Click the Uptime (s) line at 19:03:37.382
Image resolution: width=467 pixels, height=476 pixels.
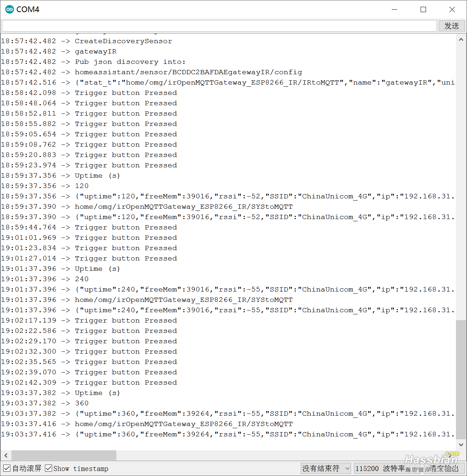point(60,393)
